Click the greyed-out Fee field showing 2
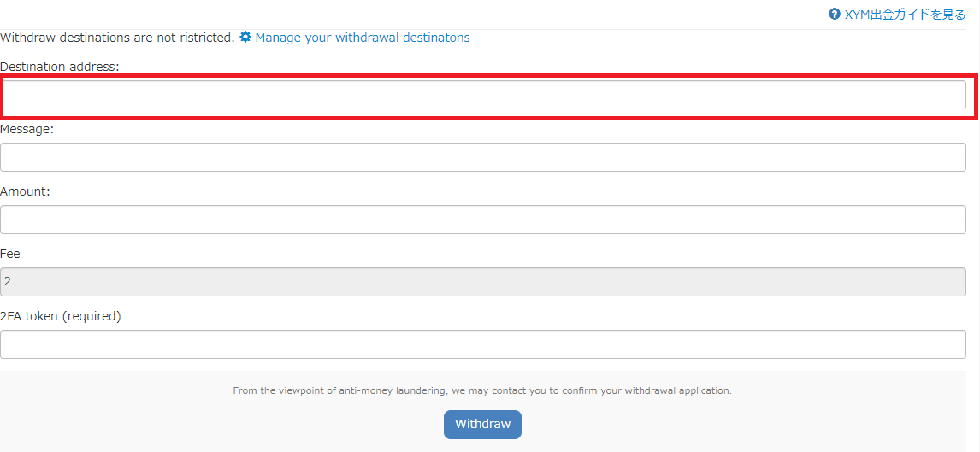This screenshot has width=980, height=452. pos(483,282)
